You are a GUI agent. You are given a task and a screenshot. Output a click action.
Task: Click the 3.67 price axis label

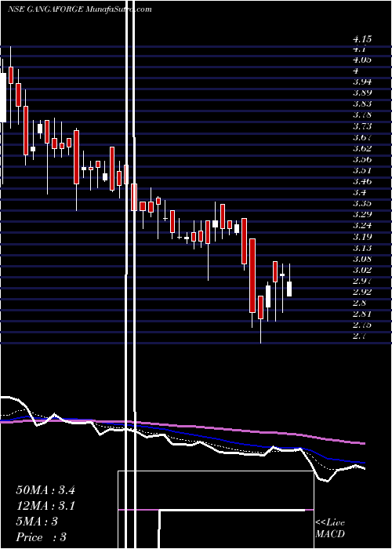(362, 137)
